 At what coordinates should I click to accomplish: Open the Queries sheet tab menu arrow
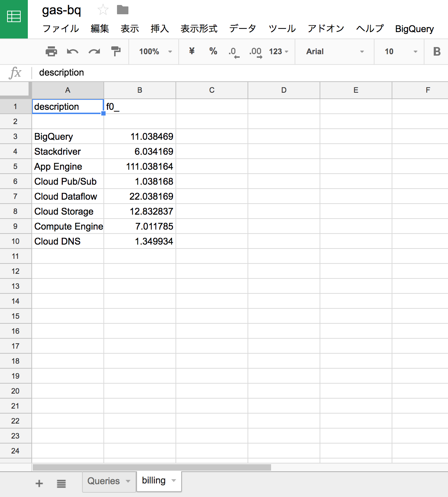click(128, 481)
